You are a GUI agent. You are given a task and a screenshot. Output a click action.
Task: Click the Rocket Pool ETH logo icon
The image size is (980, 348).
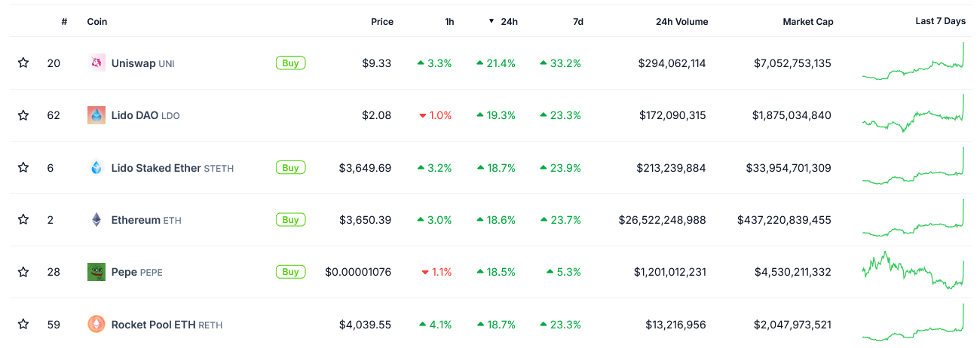[x=96, y=325]
